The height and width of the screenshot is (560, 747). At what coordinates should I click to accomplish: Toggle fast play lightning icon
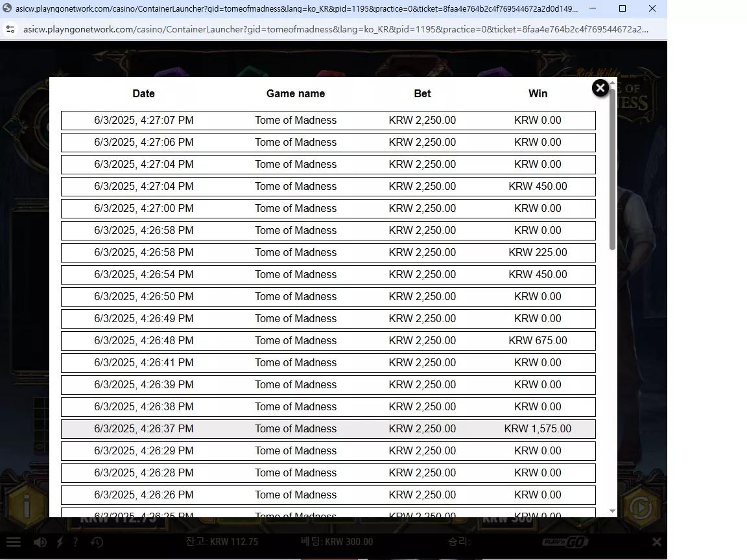[x=60, y=542]
